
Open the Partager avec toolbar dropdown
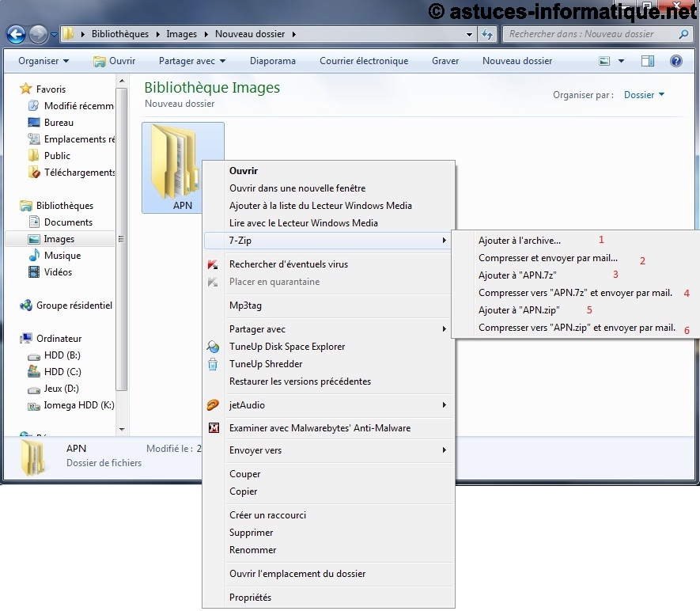point(192,61)
